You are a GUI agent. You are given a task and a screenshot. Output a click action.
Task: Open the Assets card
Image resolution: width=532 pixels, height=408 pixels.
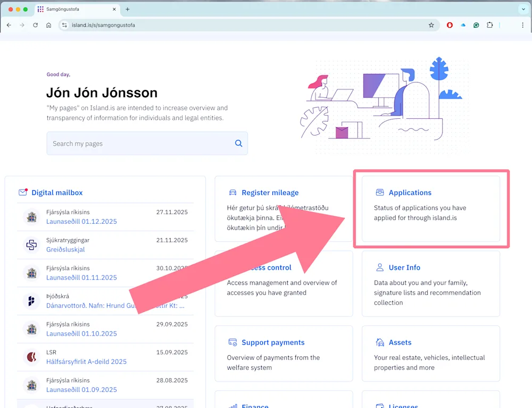tap(431, 354)
